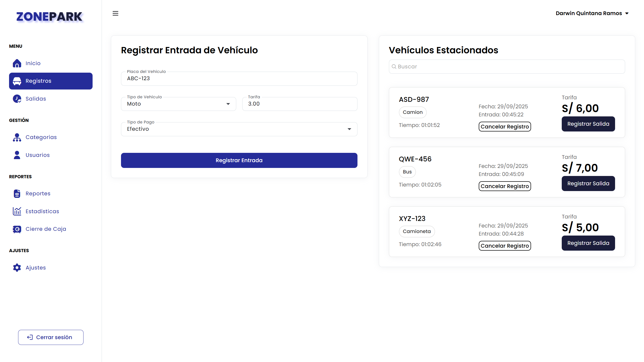Click the Ajustes gear icon
The height and width of the screenshot is (362, 644).
(x=17, y=268)
